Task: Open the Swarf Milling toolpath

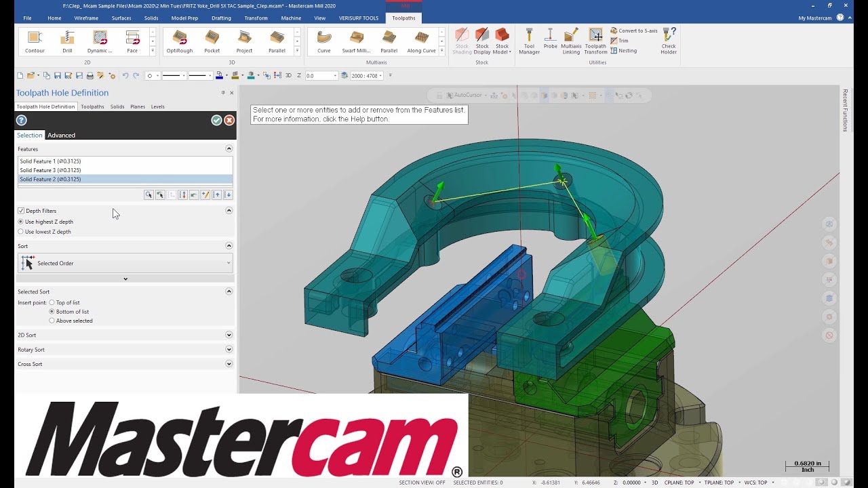Action: pos(357,41)
